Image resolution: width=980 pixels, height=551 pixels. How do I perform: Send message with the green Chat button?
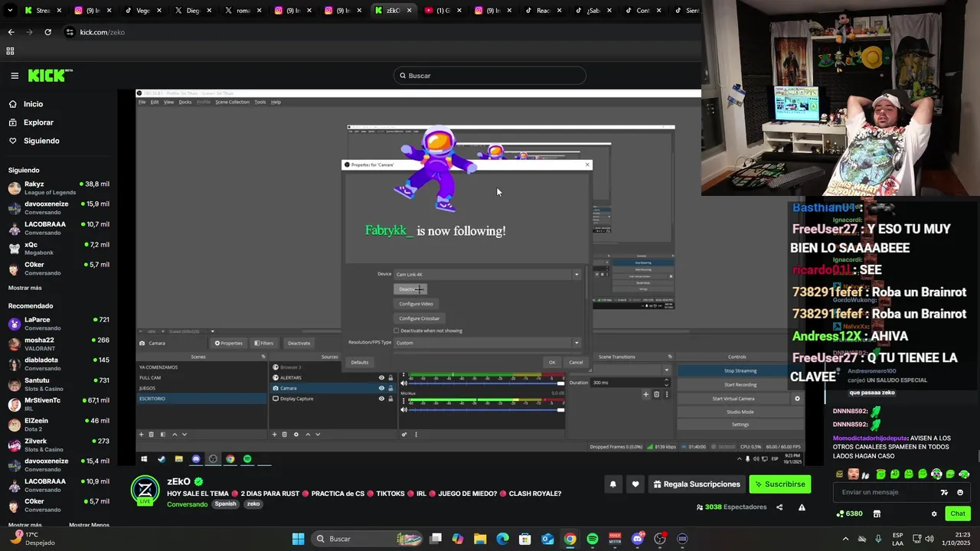(958, 514)
